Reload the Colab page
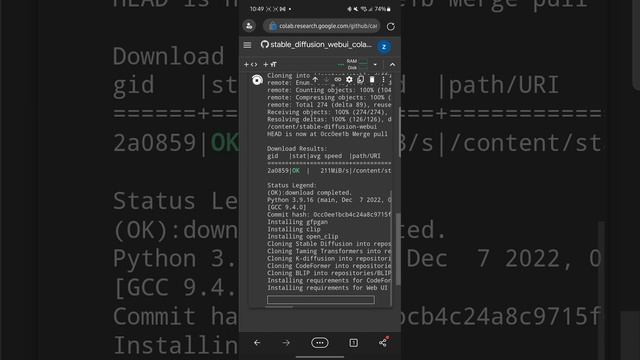640x360 pixels. point(391,27)
